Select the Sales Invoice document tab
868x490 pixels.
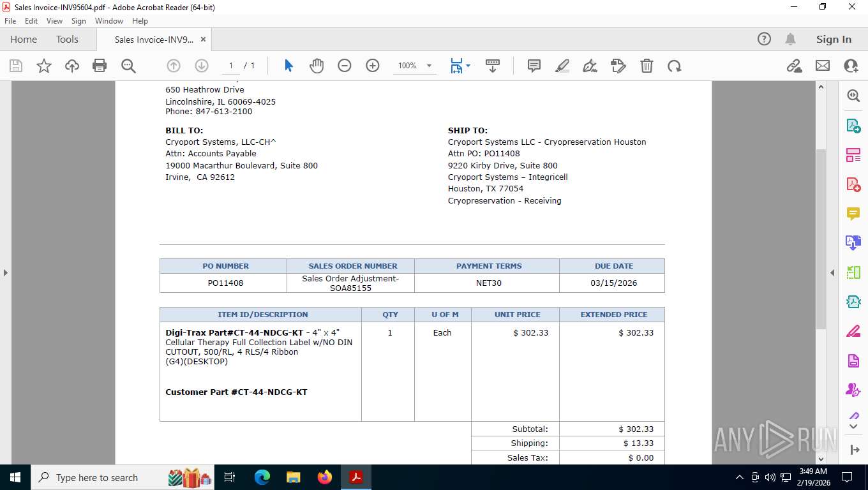click(x=154, y=40)
